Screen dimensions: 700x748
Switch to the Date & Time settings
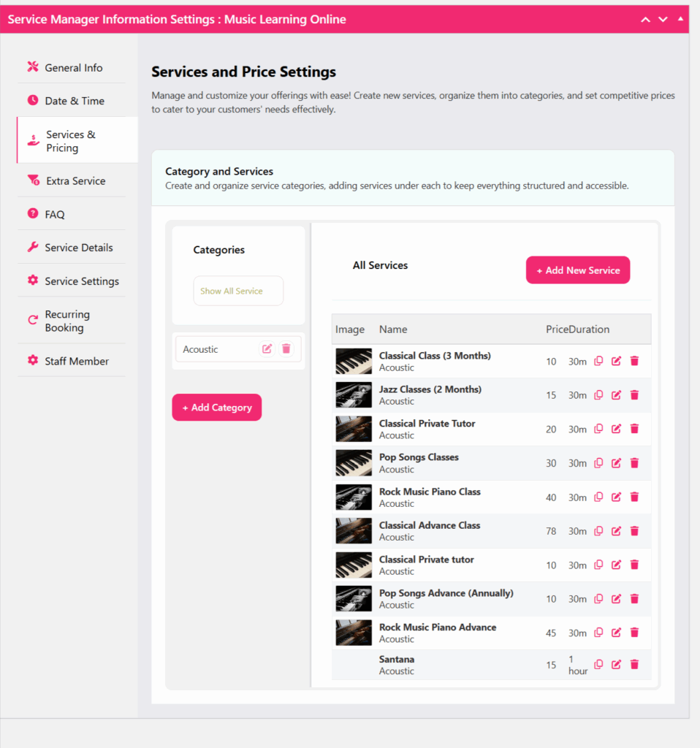[x=73, y=100]
